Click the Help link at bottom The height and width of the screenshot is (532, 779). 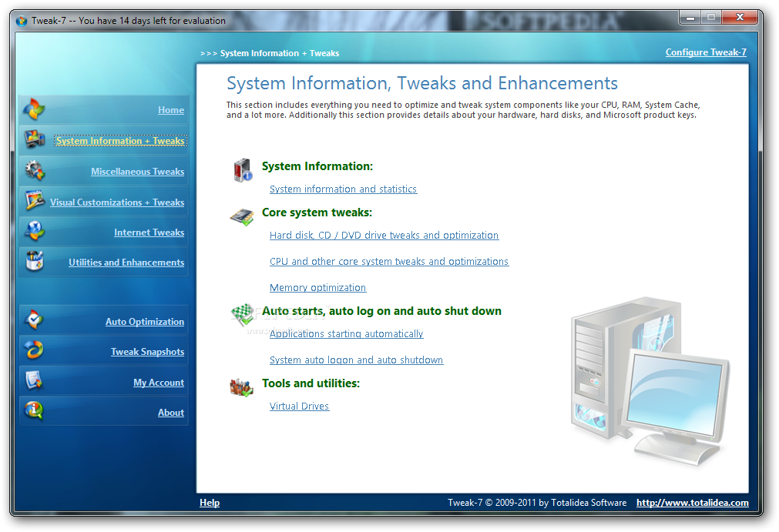click(210, 503)
